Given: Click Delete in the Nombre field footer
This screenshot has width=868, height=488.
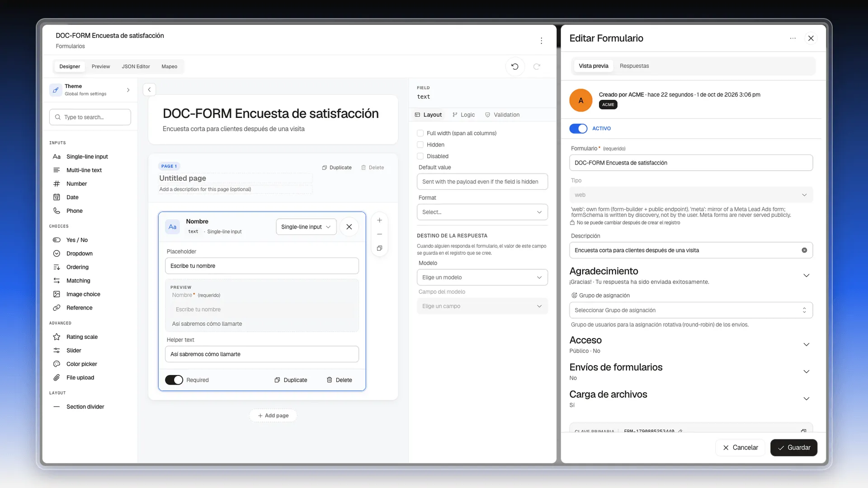Looking at the screenshot, I should click(x=339, y=380).
